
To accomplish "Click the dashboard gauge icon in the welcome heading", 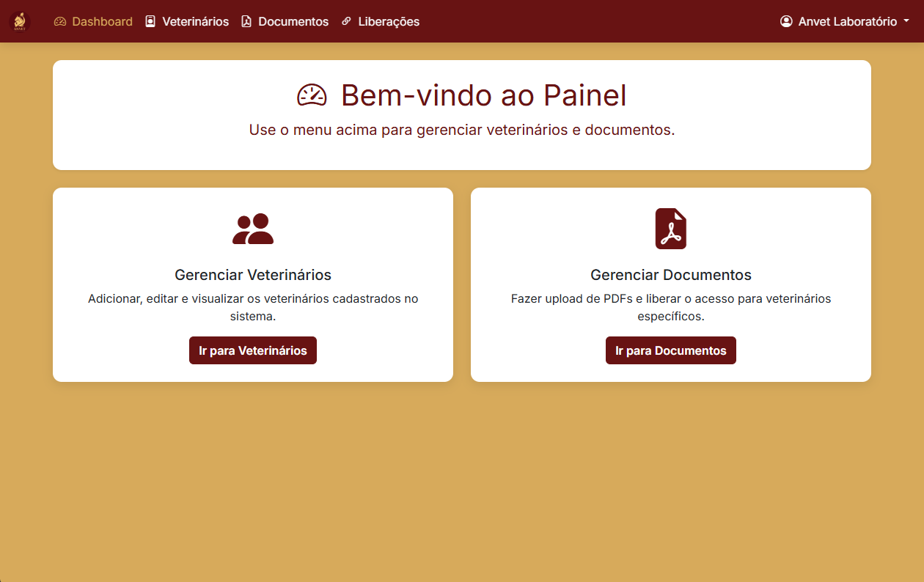I will (312, 95).
